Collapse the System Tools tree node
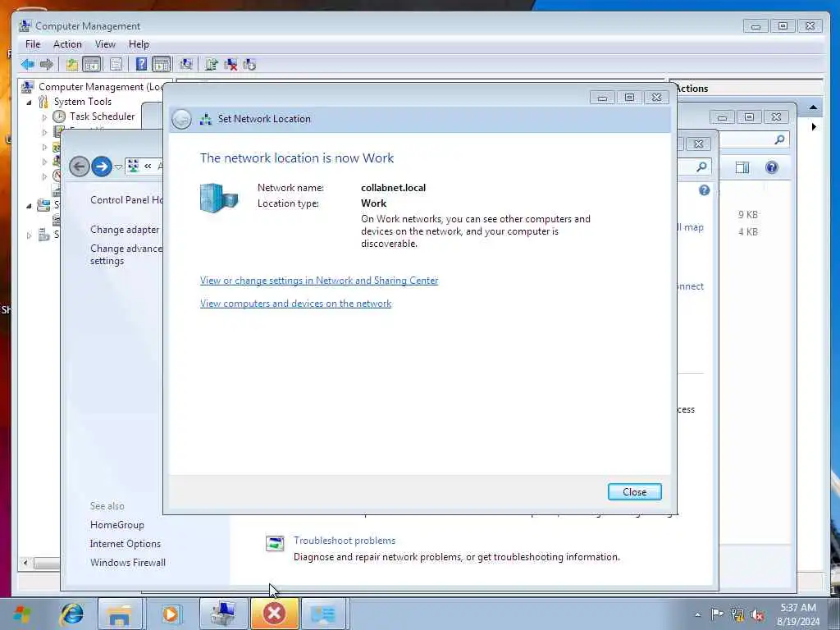The image size is (840, 630). pyautogui.click(x=29, y=103)
